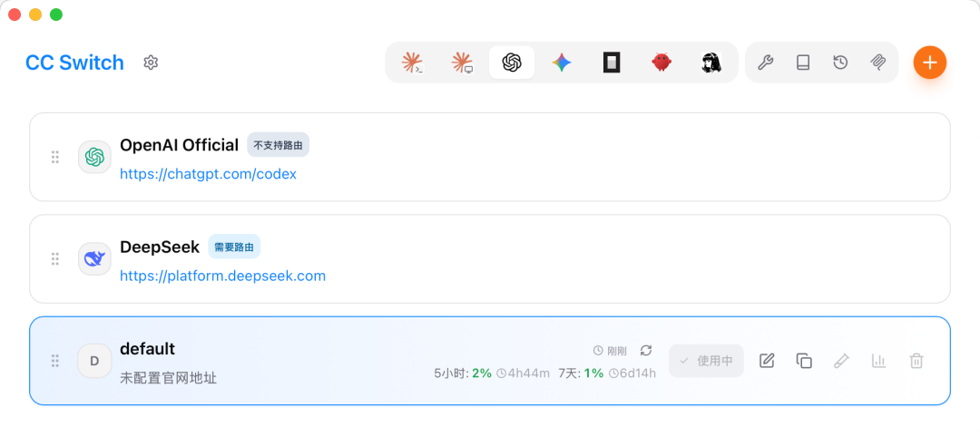The width and height of the screenshot is (980, 446).
Task: Grab the drag handle of default provider
Action: (55, 361)
